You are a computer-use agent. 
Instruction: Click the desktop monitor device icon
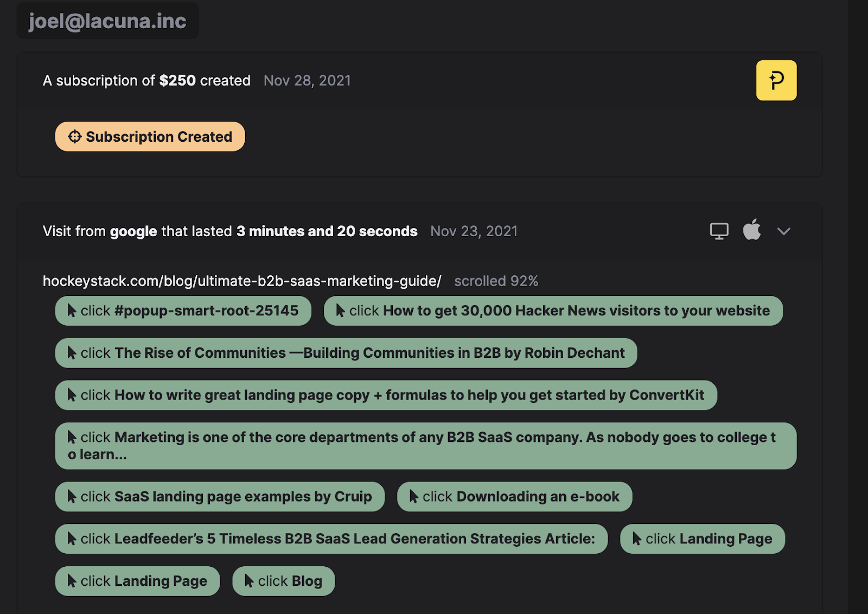pyautogui.click(x=719, y=231)
